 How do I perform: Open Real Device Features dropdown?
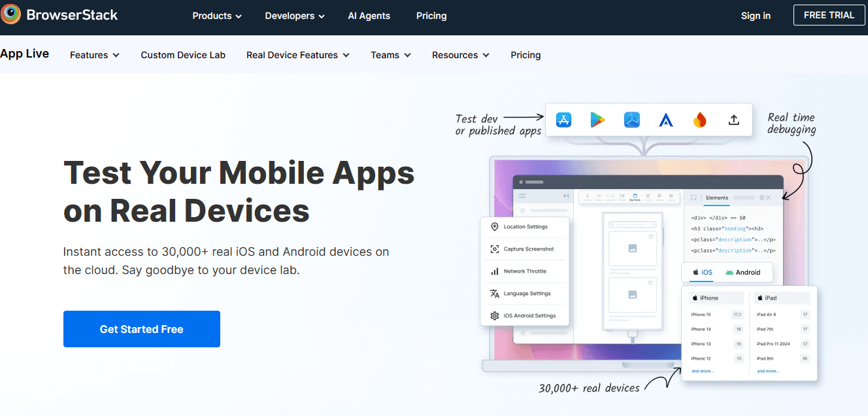point(298,55)
